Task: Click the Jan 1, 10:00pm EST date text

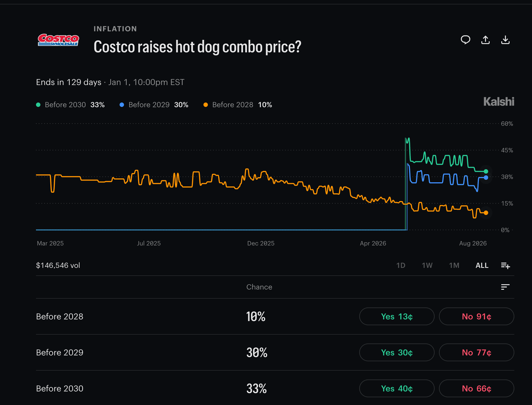Action: pos(146,82)
